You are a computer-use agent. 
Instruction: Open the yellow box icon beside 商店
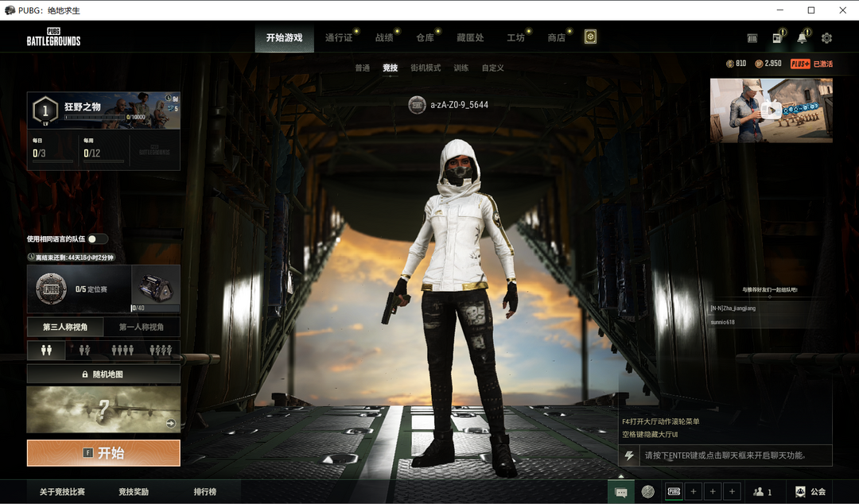click(x=590, y=37)
